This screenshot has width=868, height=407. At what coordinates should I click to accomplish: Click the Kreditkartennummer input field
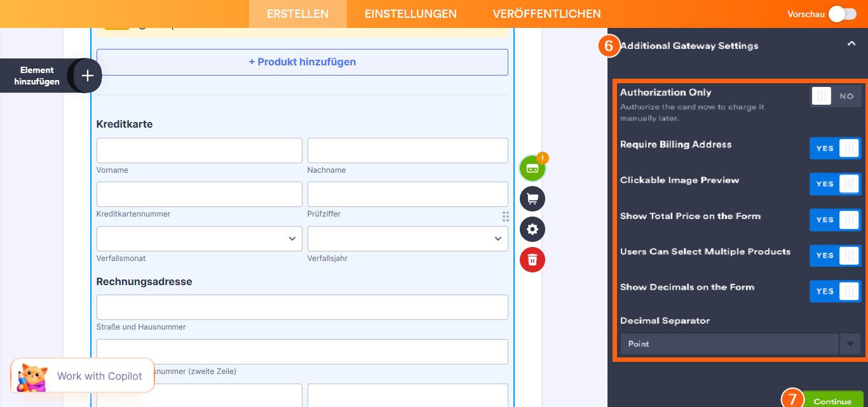pyautogui.click(x=200, y=194)
